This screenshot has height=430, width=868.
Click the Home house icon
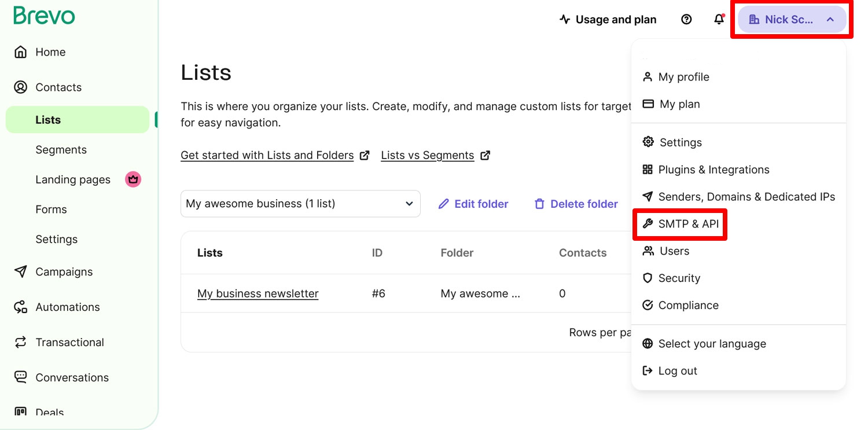click(x=20, y=52)
